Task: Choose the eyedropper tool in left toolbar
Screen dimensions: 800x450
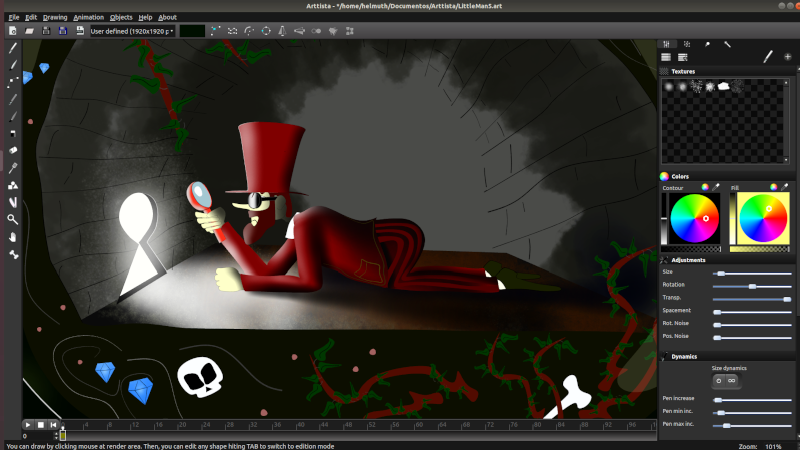Action: [13, 167]
